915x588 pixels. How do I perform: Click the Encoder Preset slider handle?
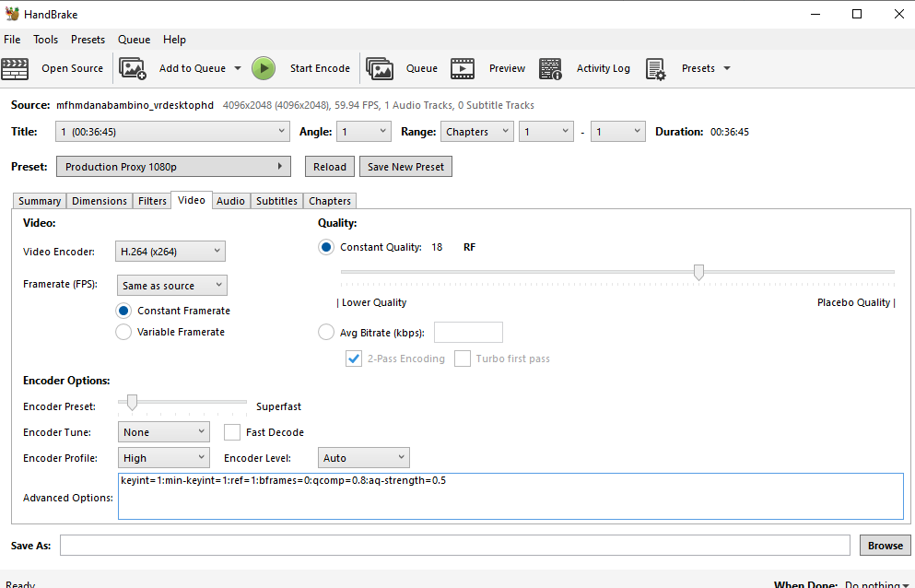(x=133, y=403)
